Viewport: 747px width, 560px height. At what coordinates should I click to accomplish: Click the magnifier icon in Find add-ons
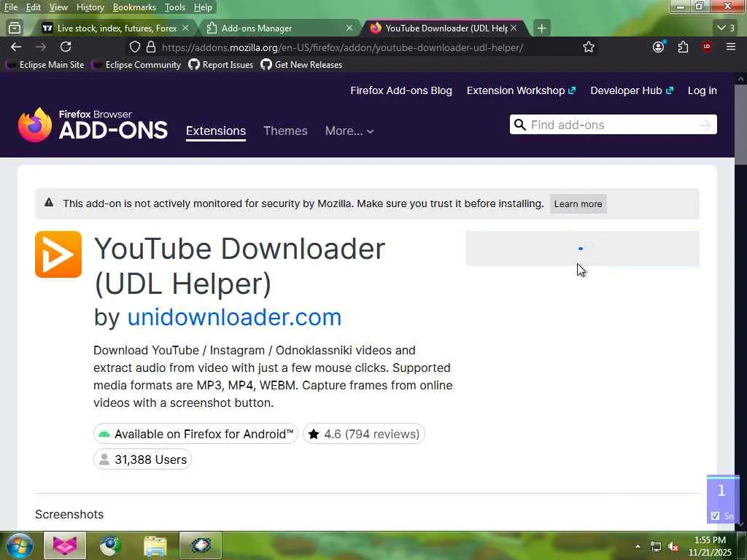pos(520,125)
